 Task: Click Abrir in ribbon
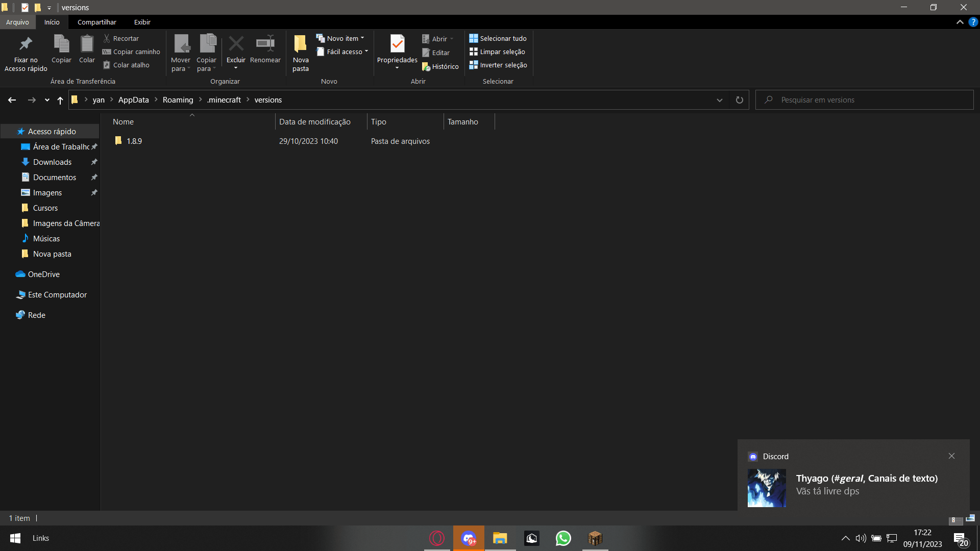click(x=437, y=39)
